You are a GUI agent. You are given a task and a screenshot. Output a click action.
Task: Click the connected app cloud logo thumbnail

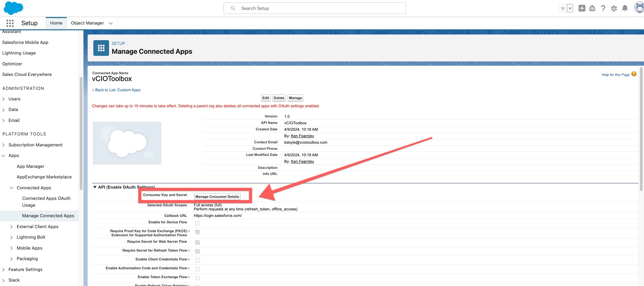click(x=127, y=143)
